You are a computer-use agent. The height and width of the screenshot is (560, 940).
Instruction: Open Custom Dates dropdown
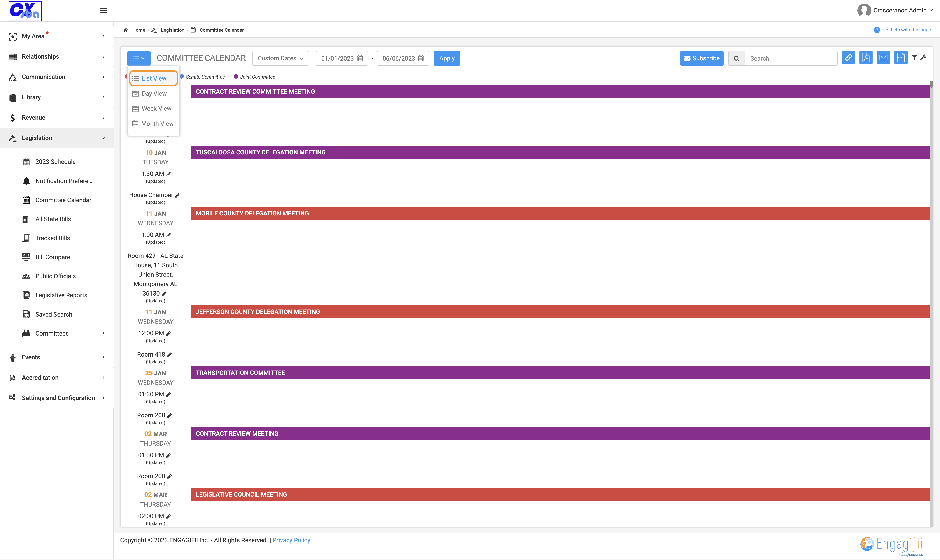(280, 58)
